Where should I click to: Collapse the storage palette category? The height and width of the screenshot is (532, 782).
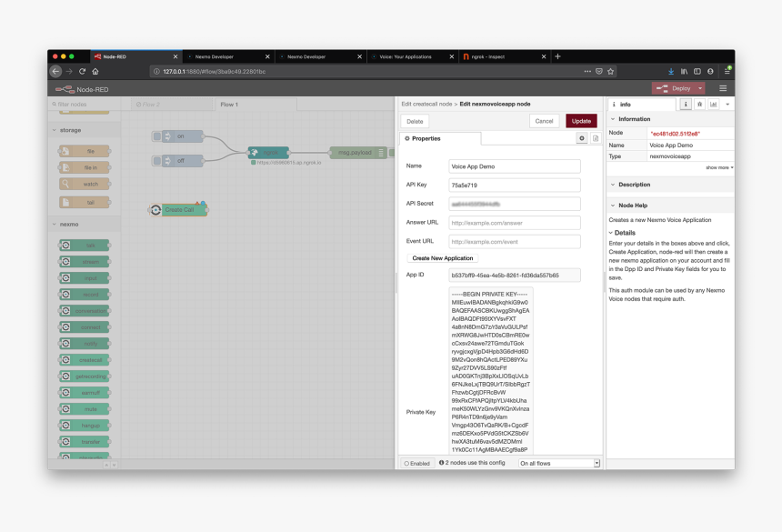point(85,130)
